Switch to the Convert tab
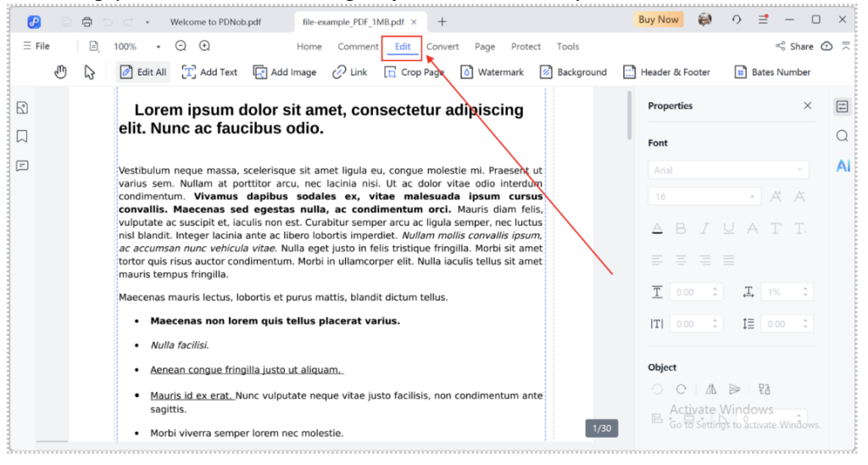Image resolution: width=868 pixels, height=465 pixels. pyautogui.click(x=442, y=47)
